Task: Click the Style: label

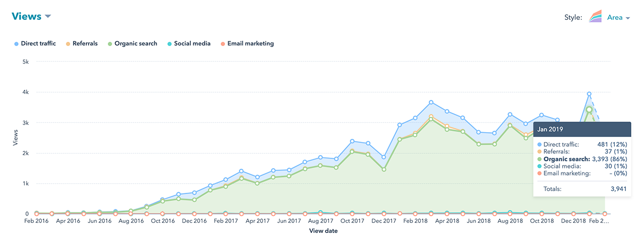Action: (x=573, y=17)
